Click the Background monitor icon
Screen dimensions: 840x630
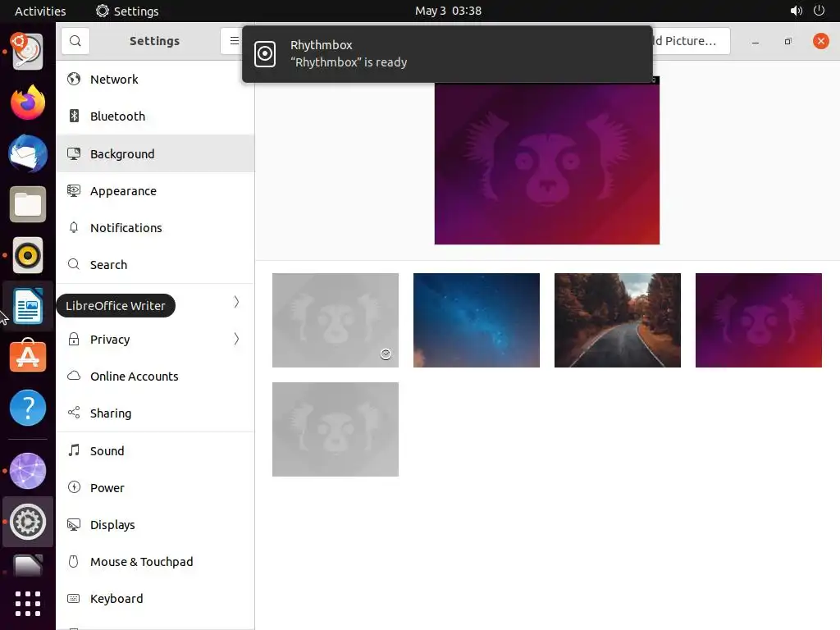point(74,153)
